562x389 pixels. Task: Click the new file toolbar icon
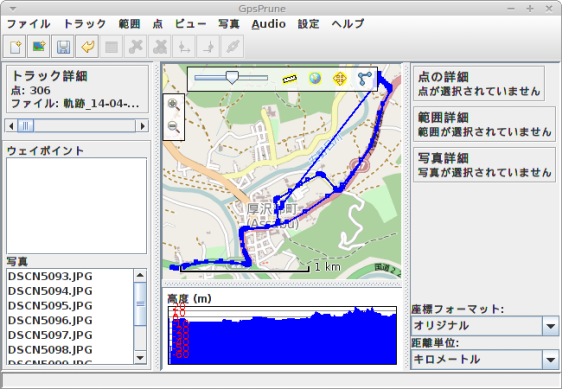click(x=15, y=47)
